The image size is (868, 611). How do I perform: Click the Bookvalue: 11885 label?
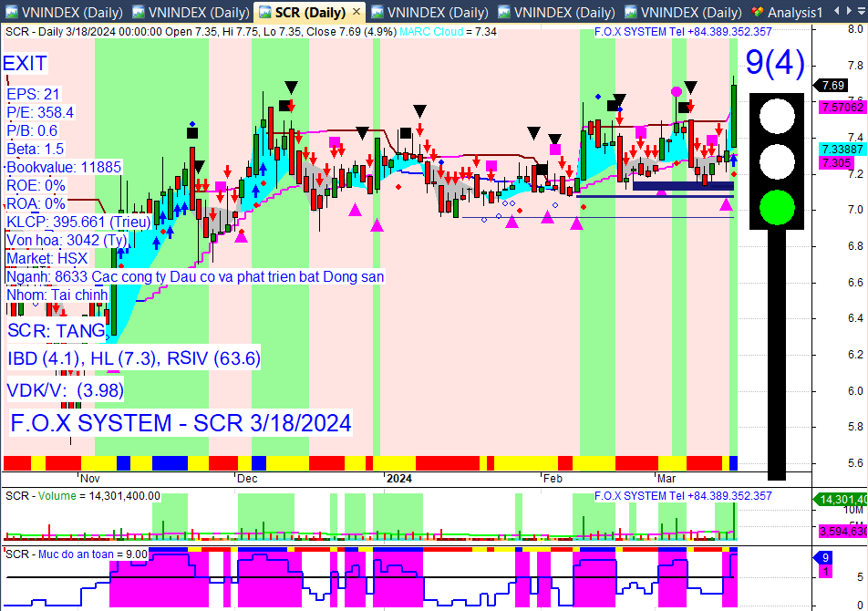(64, 167)
